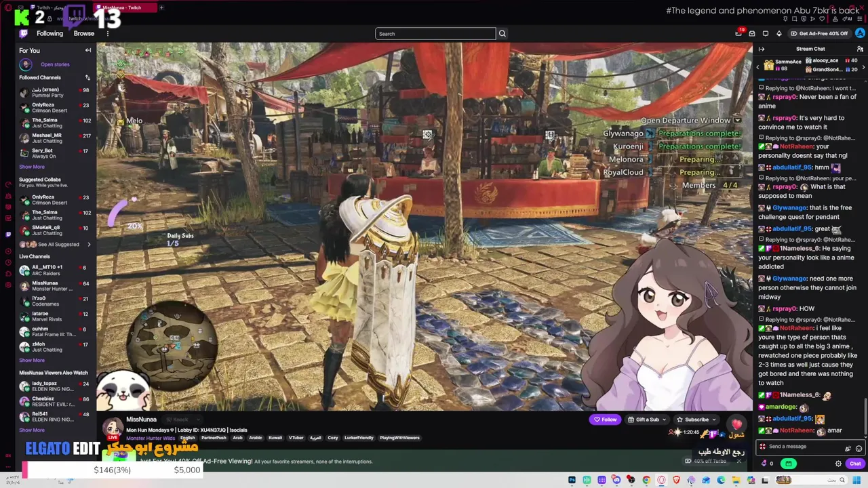Collapse the For You sidebar
The image size is (868, 488).
tap(88, 50)
